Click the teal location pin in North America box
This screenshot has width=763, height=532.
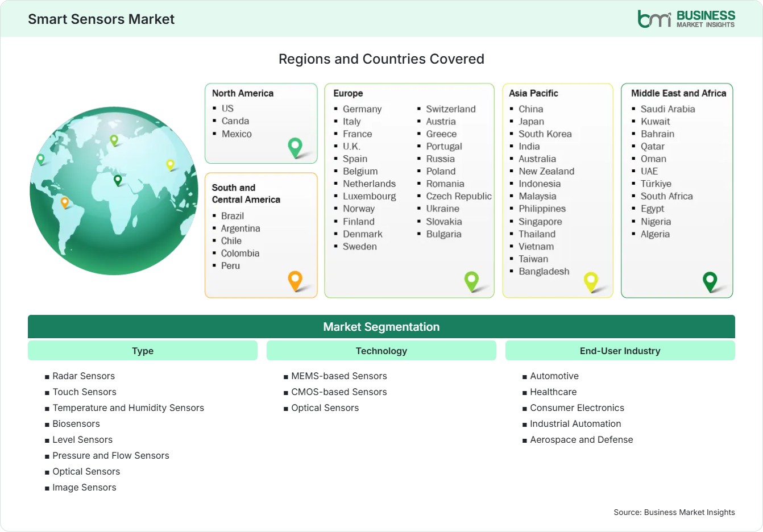point(295,148)
